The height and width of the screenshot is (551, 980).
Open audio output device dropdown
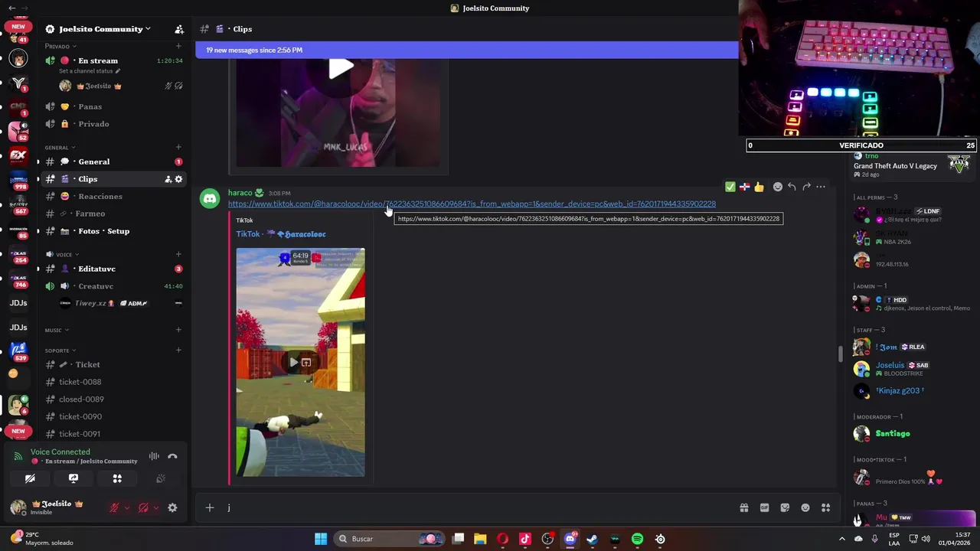155,507
